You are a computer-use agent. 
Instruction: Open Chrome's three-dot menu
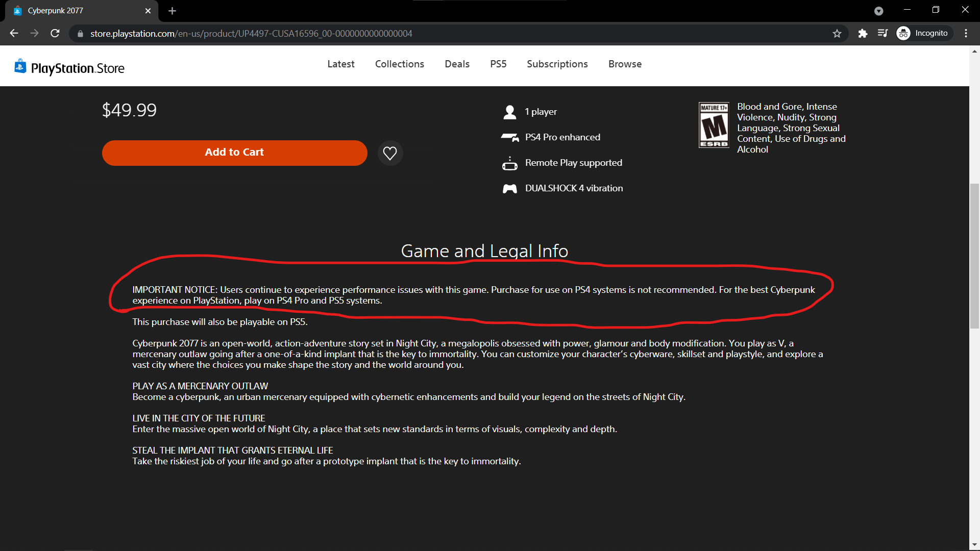[x=966, y=33]
